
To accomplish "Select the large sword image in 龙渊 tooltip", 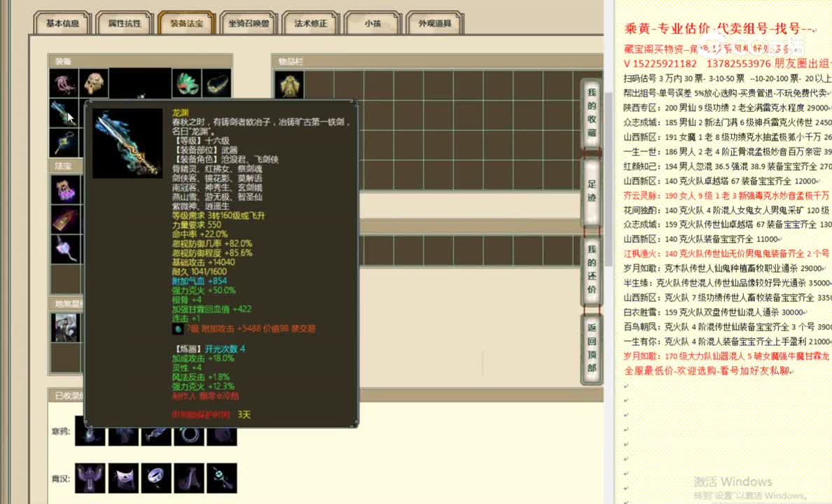I will (x=127, y=143).
